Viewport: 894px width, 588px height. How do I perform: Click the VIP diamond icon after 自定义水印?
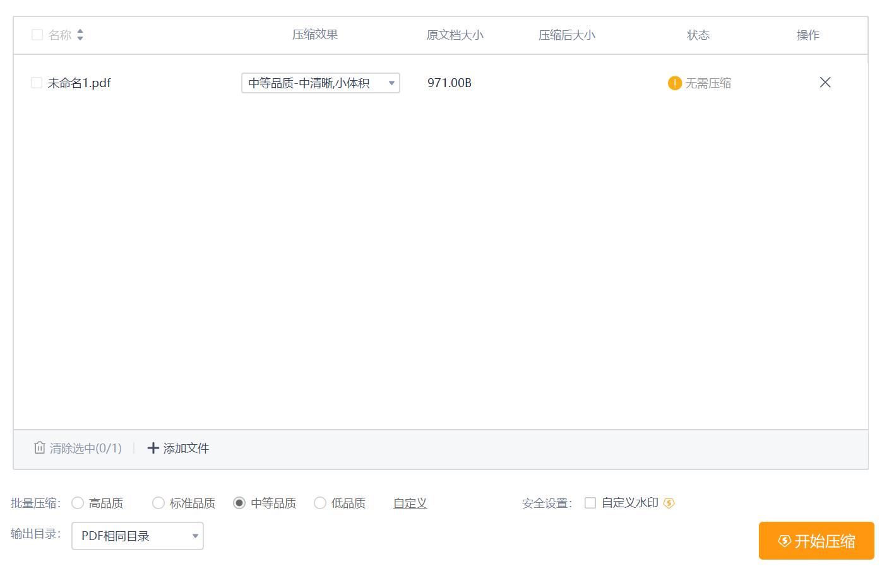pos(670,503)
